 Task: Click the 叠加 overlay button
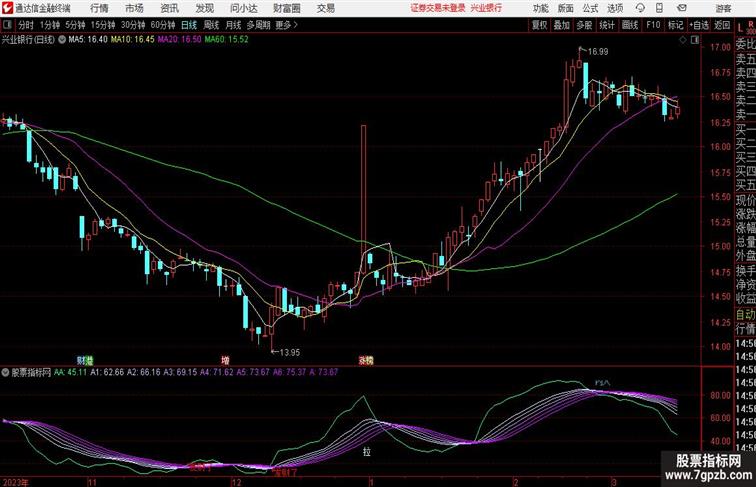click(562, 25)
